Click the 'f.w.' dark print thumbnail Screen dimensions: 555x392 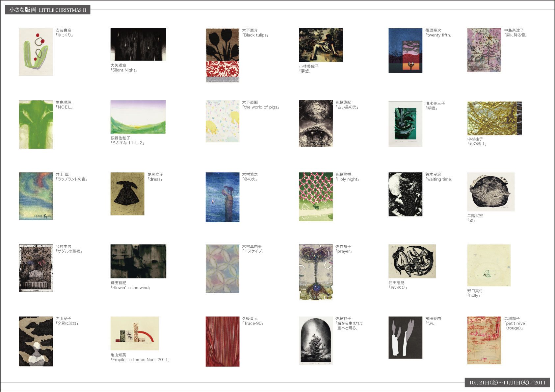405,337
